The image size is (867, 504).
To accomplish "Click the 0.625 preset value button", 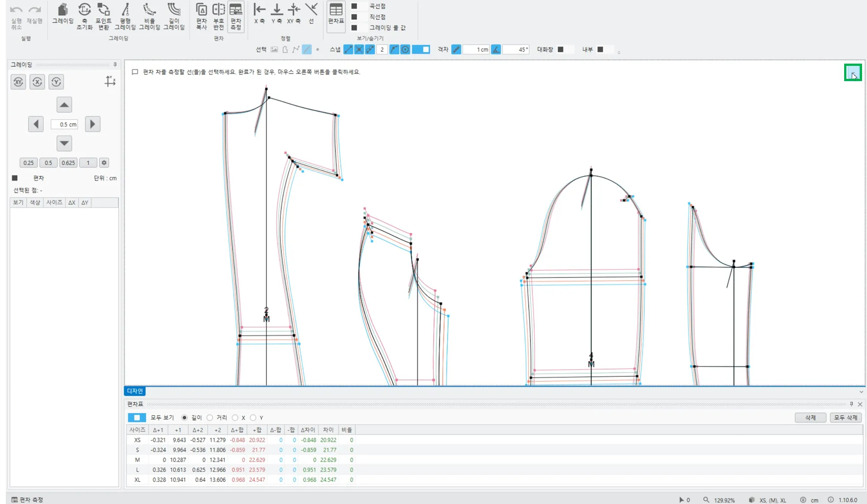I will click(68, 163).
